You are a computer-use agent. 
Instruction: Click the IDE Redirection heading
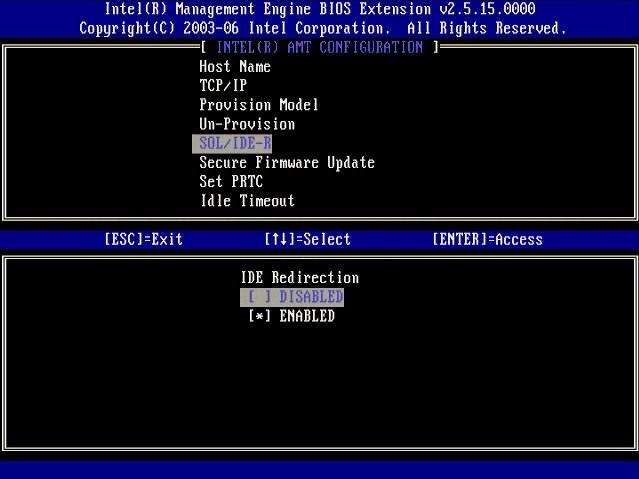[300, 278]
